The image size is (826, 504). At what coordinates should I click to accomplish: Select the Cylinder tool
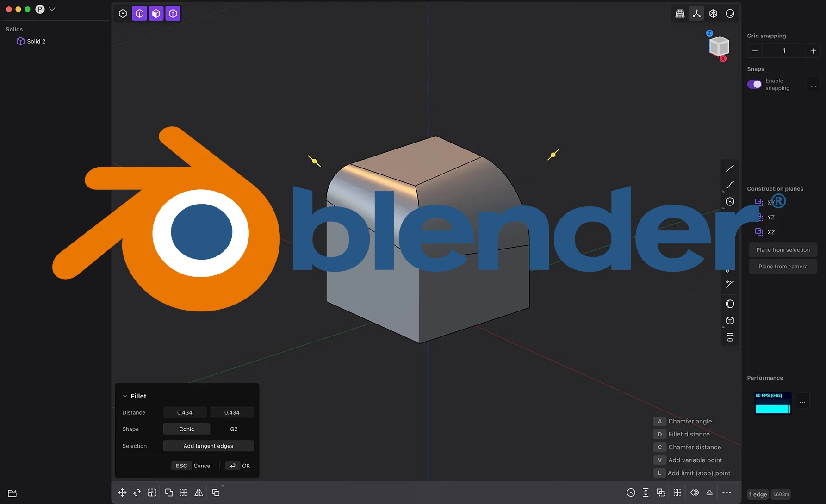coord(730,337)
